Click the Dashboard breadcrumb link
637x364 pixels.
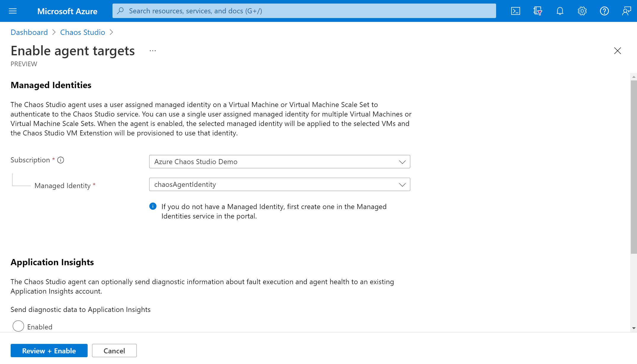[x=29, y=32]
